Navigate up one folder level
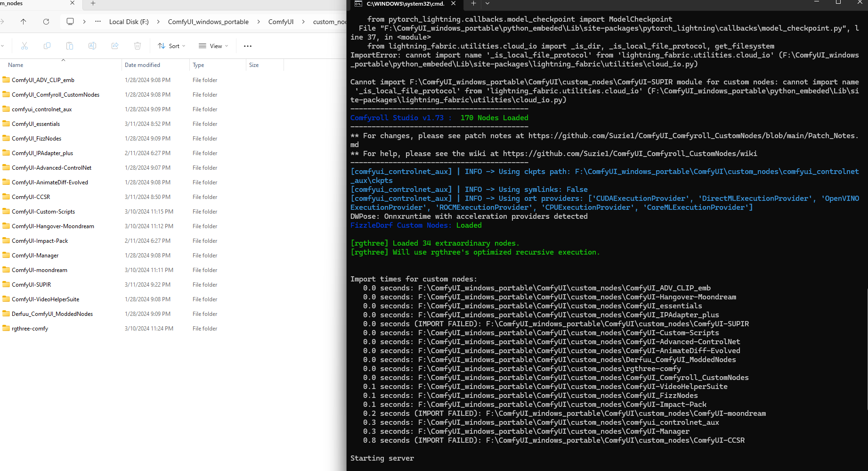 click(x=24, y=22)
